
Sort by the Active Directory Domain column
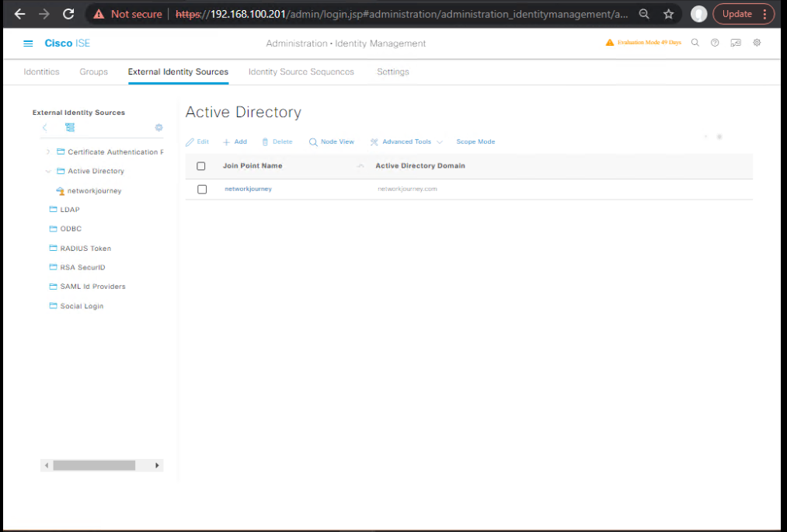(420, 165)
